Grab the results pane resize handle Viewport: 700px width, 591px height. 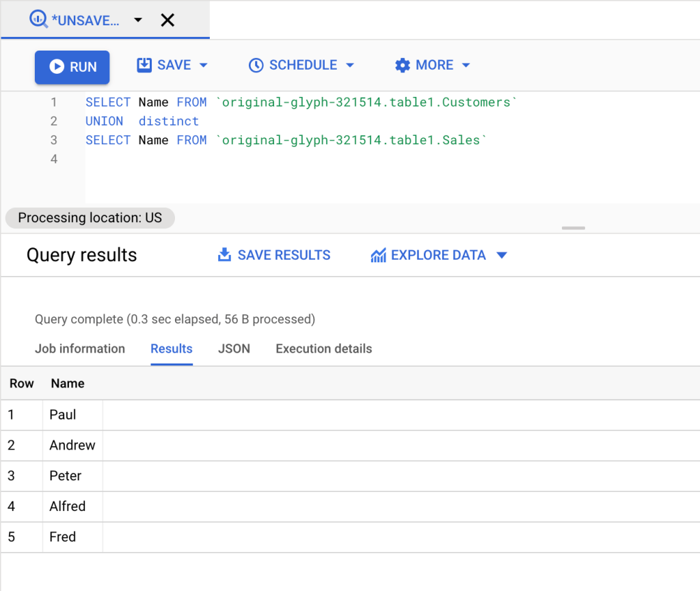[574, 228]
